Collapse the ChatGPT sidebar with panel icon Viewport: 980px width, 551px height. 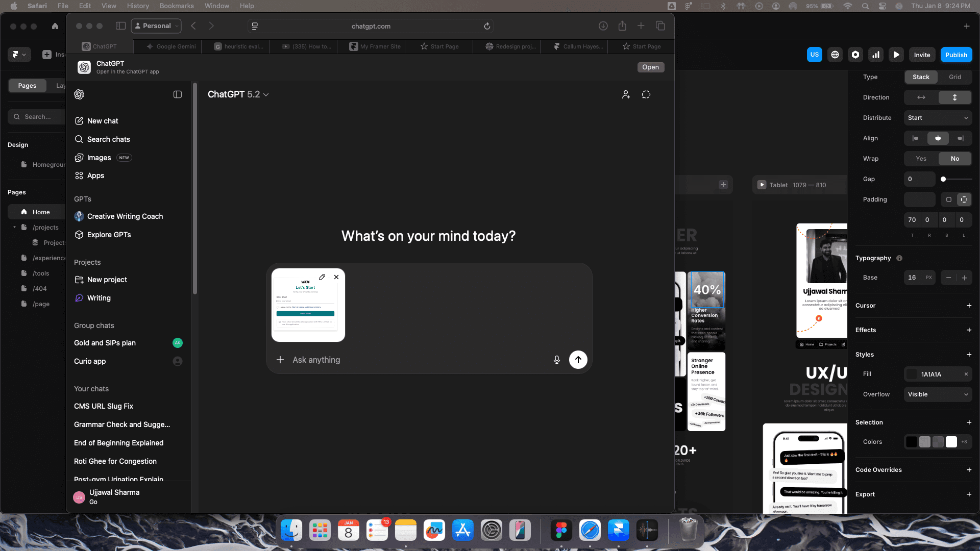point(178,94)
